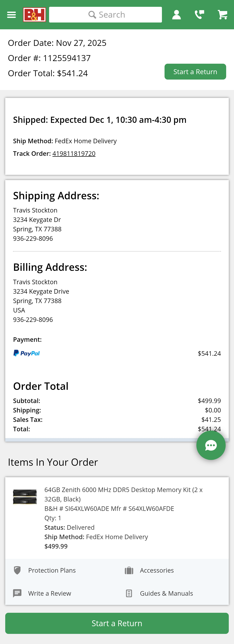Open the Protection Plans link

click(52, 570)
